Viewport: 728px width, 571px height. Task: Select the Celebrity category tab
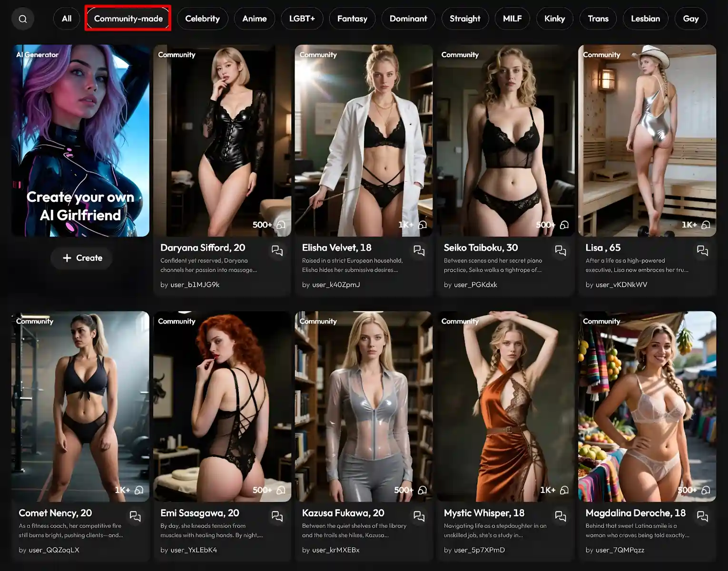(202, 19)
